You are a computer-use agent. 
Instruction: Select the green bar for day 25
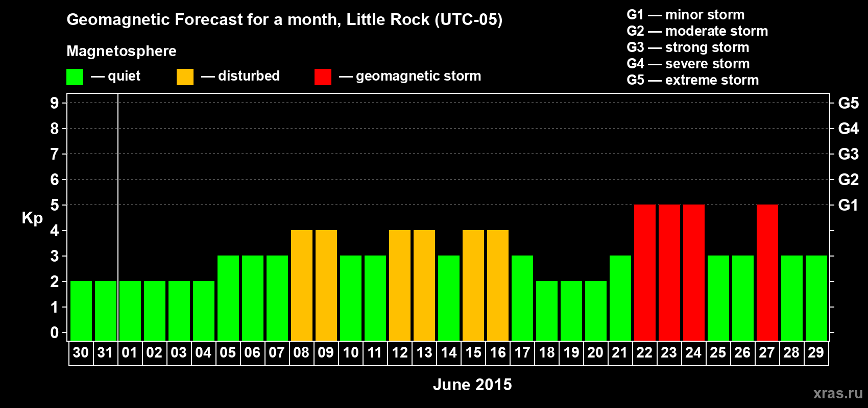pyautogui.click(x=718, y=298)
